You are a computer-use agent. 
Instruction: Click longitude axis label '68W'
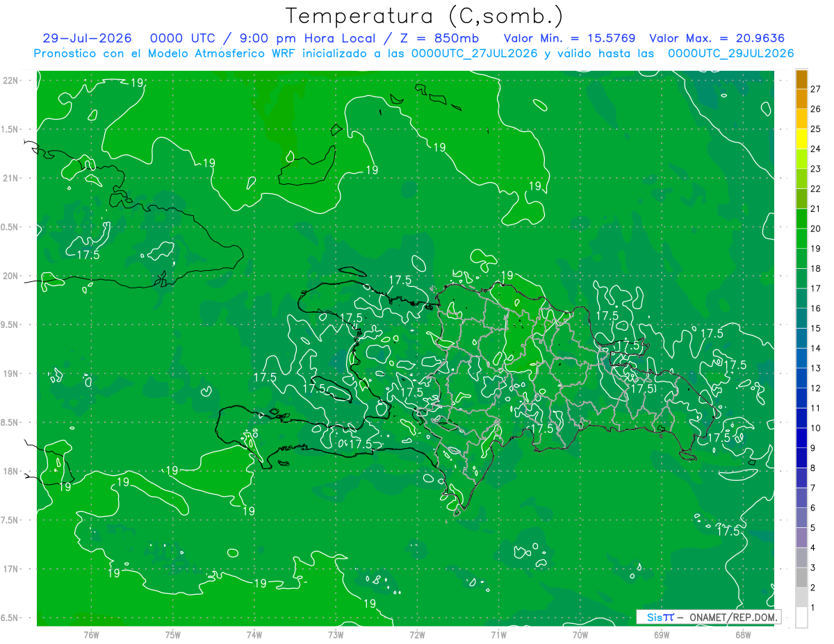click(742, 634)
